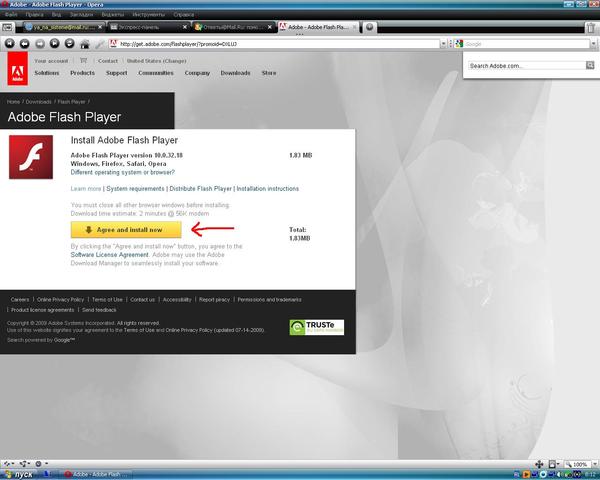Click the Reload page button
Viewport: 600px width, 480px height.
69,44
